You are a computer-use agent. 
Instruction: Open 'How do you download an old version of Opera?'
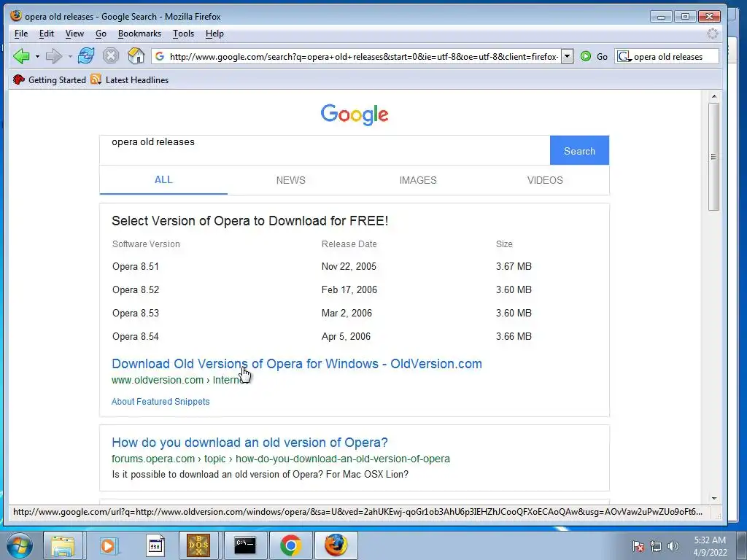coord(249,443)
